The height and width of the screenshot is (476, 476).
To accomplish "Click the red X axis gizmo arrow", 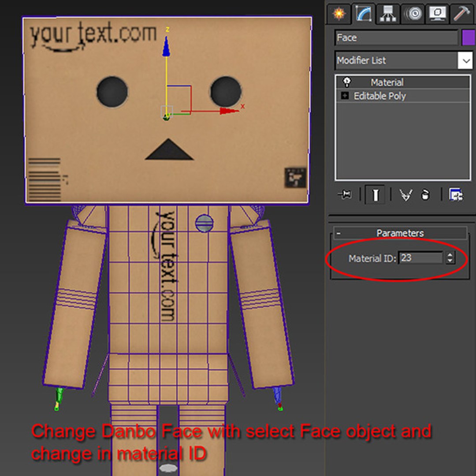I will (229, 111).
